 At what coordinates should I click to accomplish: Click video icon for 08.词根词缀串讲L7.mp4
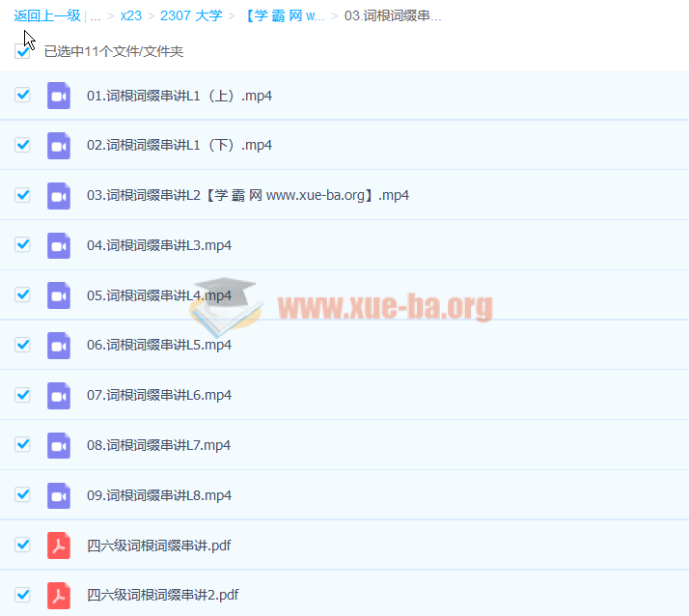(x=59, y=445)
